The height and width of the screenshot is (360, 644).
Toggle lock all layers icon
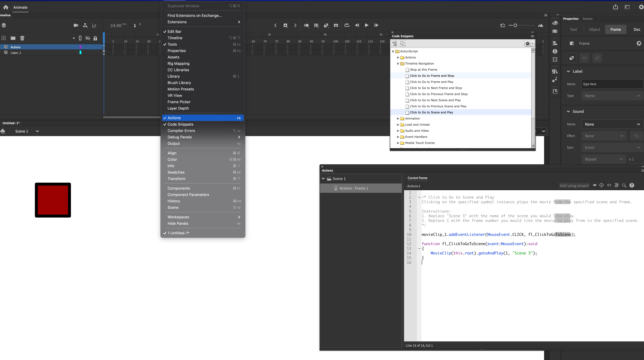[x=95, y=38]
